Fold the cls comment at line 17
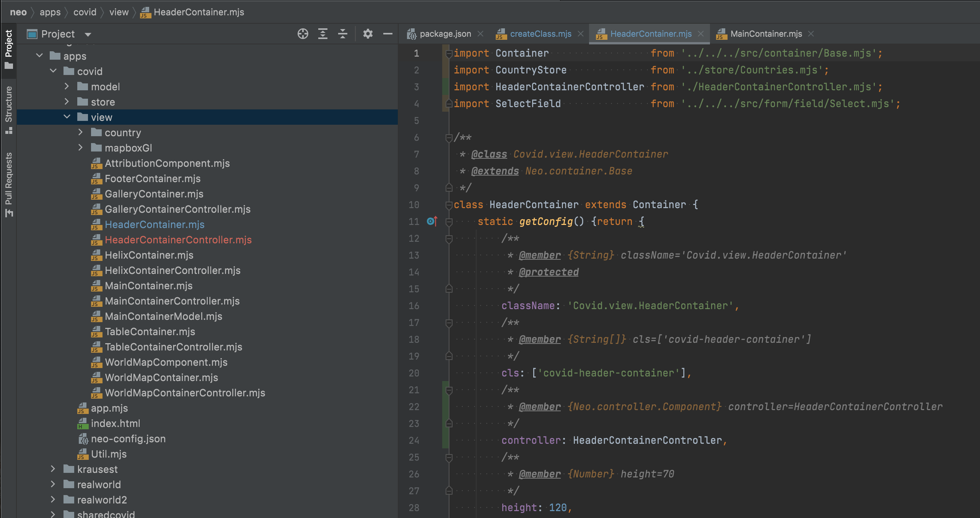Image resolution: width=980 pixels, height=518 pixels. tap(449, 323)
